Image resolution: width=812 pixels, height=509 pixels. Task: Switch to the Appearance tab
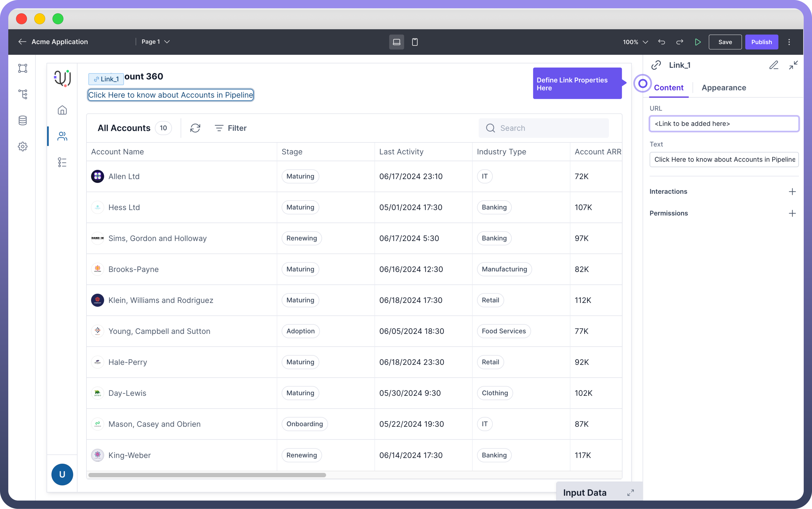(724, 87)
